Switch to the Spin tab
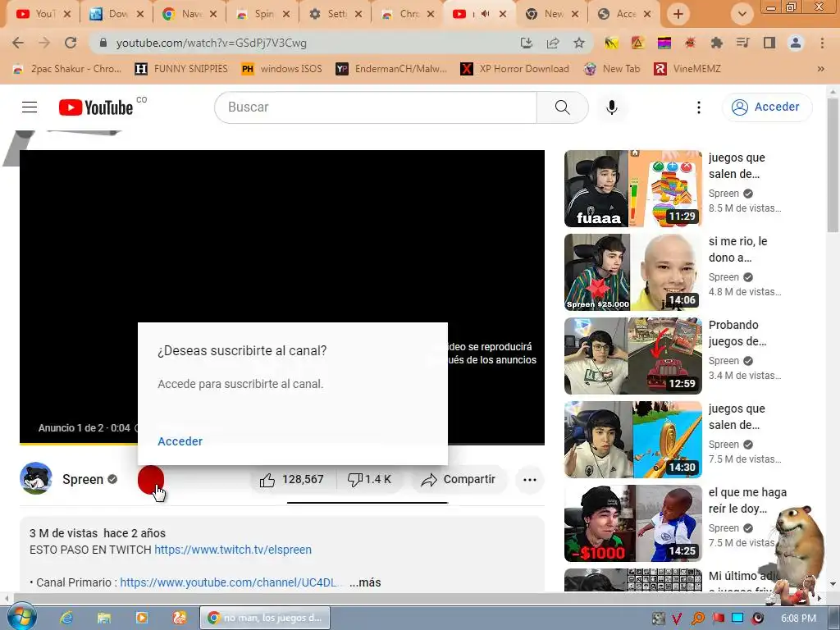 (x=263, y=14)
